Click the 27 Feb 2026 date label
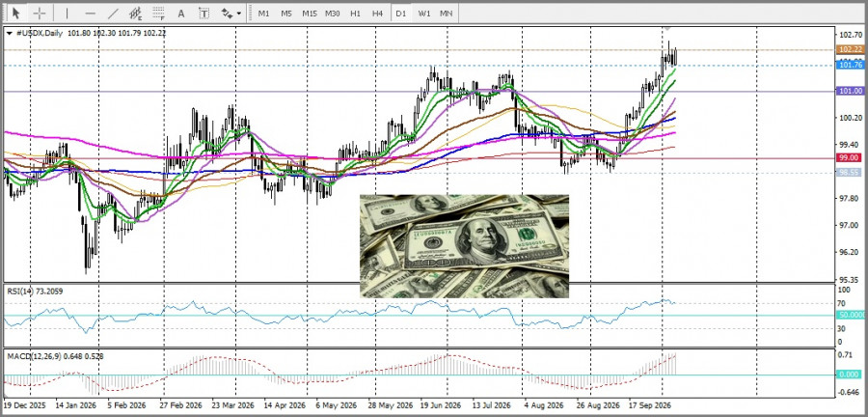This screenshot has width=868, height=417. coord(182,405)
